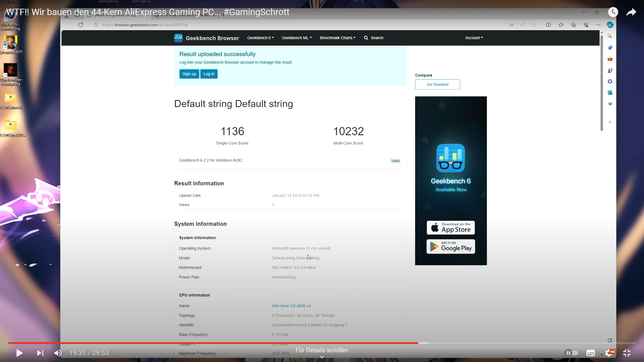
Task: Click the Set Baseline button
Action: tap(437, 84)
